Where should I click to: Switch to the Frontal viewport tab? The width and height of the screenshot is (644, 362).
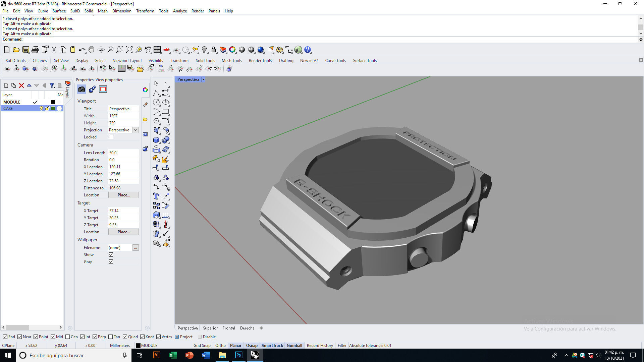tap(229, 328)
